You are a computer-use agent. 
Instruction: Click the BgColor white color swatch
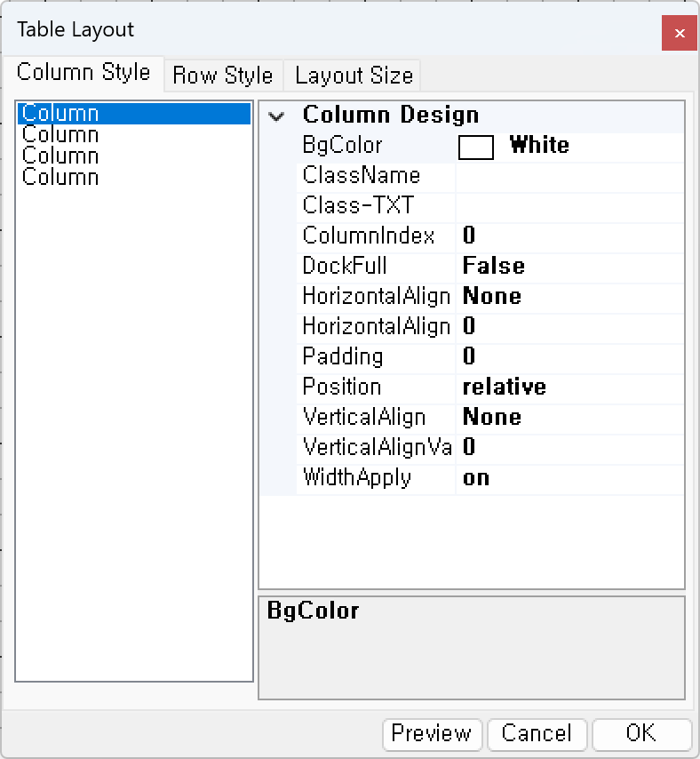pos(476,147)
